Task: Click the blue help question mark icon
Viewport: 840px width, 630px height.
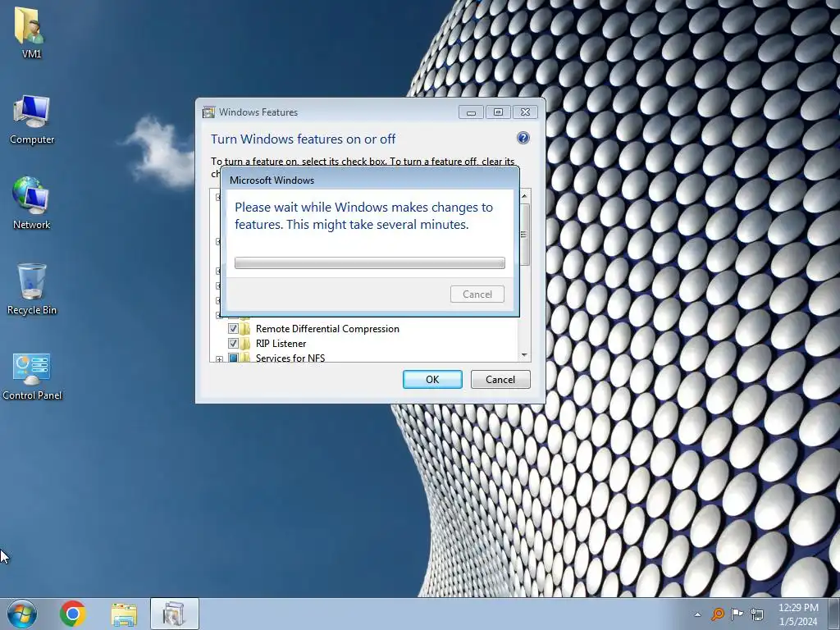Action: pyautogui.click(x=523, y=138)
